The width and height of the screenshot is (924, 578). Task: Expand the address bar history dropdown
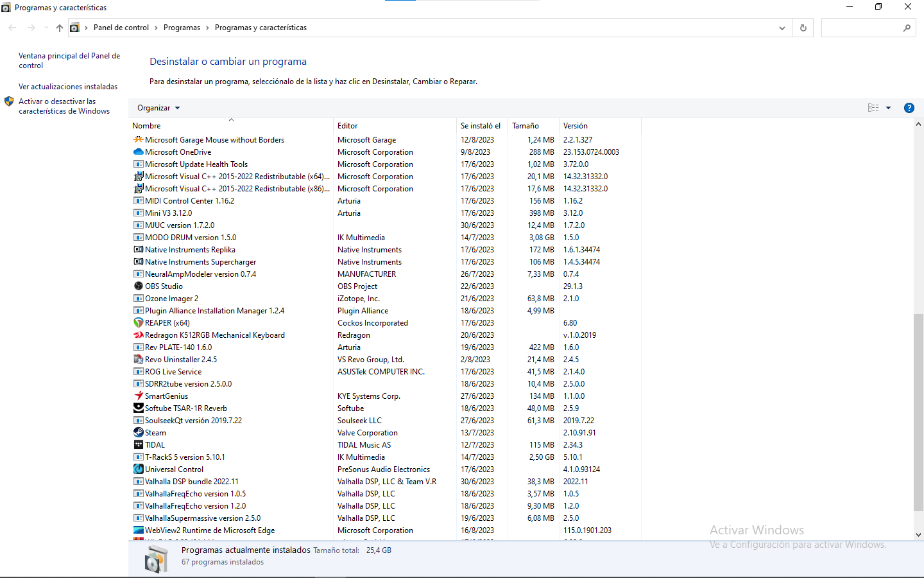(782, 28)
